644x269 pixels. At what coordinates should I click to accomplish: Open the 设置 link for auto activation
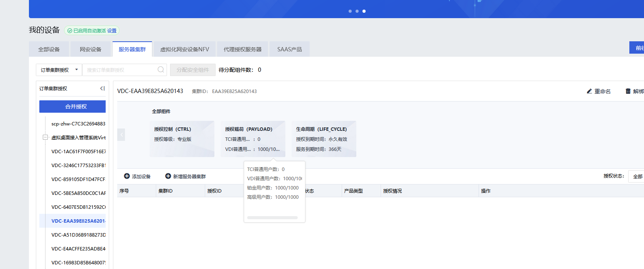click(x=112, y=30)
